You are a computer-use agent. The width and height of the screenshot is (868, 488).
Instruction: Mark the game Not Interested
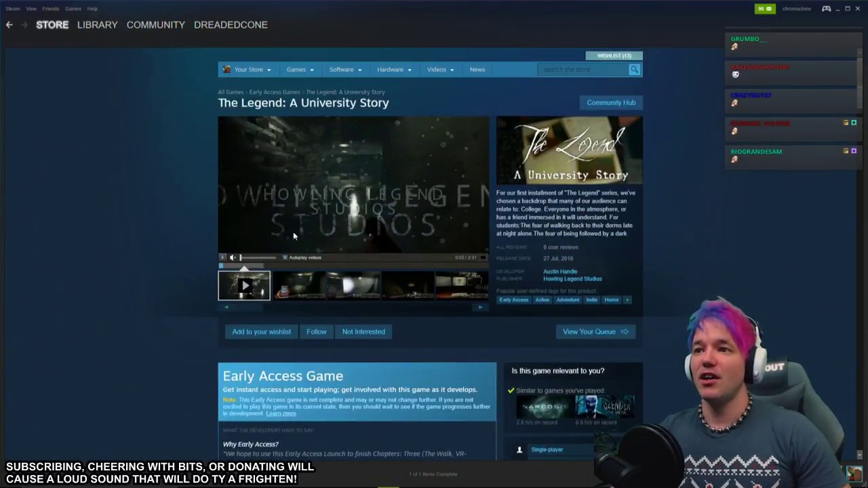363,331
